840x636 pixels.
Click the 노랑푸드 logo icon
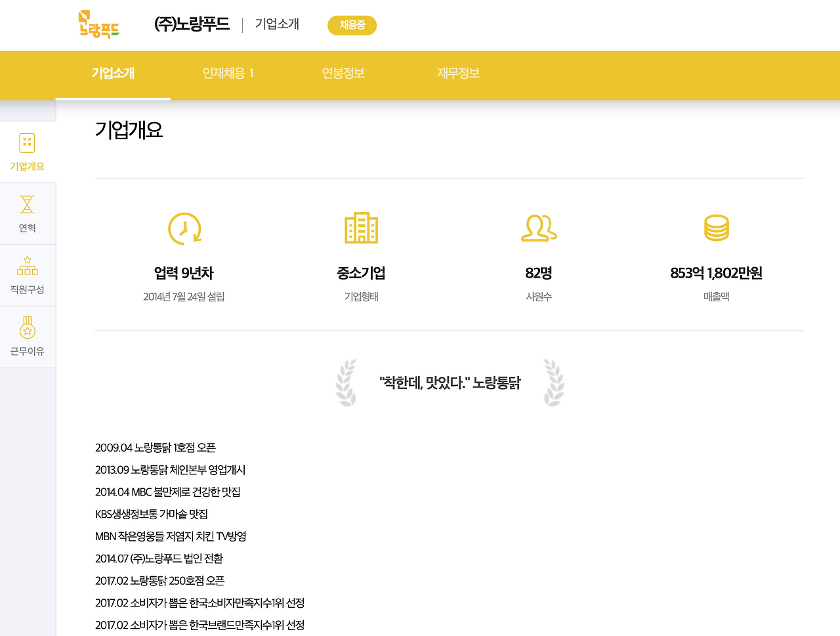99,25
